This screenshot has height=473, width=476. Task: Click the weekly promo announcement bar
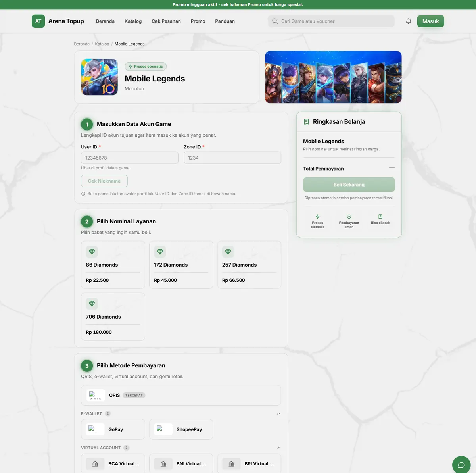coord(238,5)
